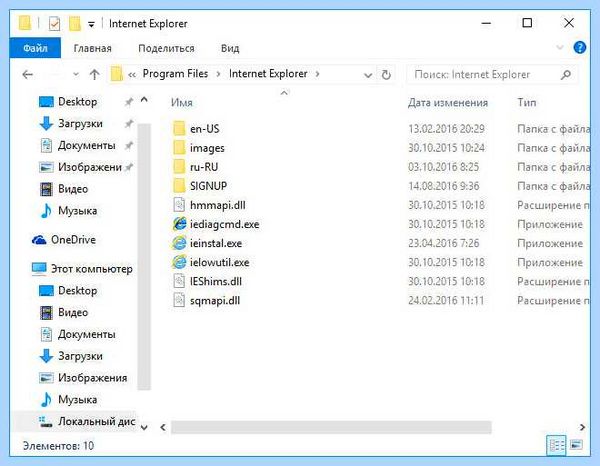Image resolution: width=600 pixels, height=466 pixels.
Task: Click the Приложение type of iediagcmd.exe
Action: 550,224
